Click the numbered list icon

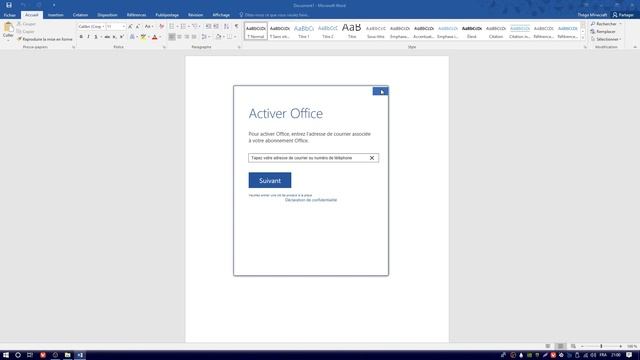tap(183, 27)
